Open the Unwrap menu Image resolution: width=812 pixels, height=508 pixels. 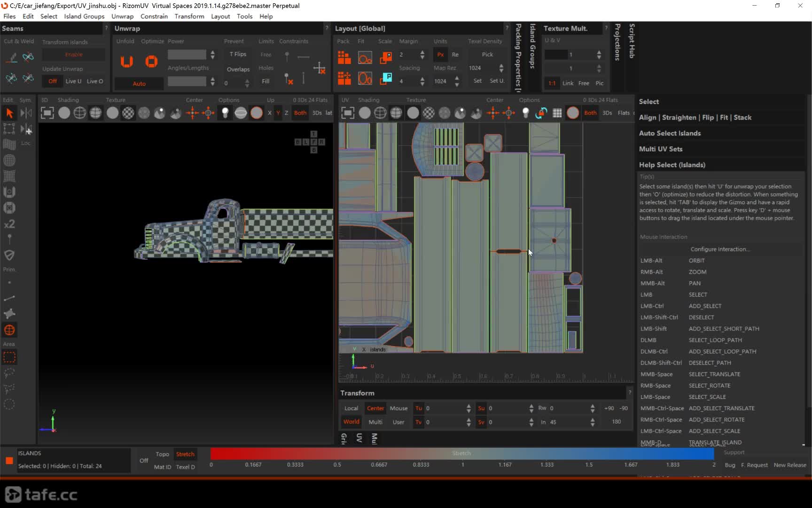(x=122, y=16)
